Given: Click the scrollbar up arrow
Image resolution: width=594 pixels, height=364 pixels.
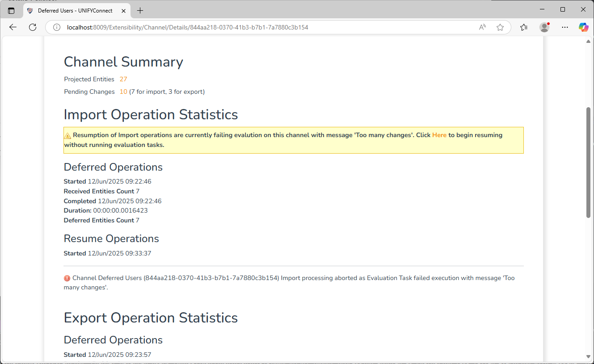Looking at the screenshot, I should tap(588, 41).
